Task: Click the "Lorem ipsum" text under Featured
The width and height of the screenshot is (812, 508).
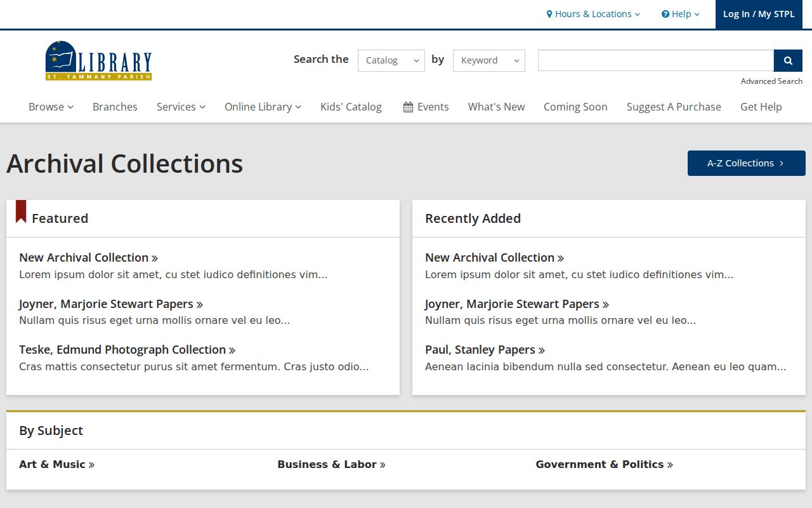Action: coord(173,275)
